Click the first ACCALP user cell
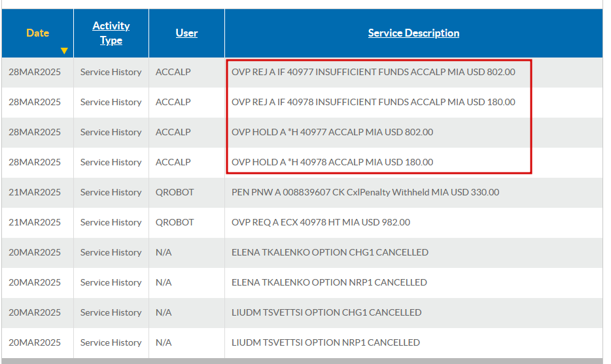This screenshot has height=364, width=611. [173, 72]
